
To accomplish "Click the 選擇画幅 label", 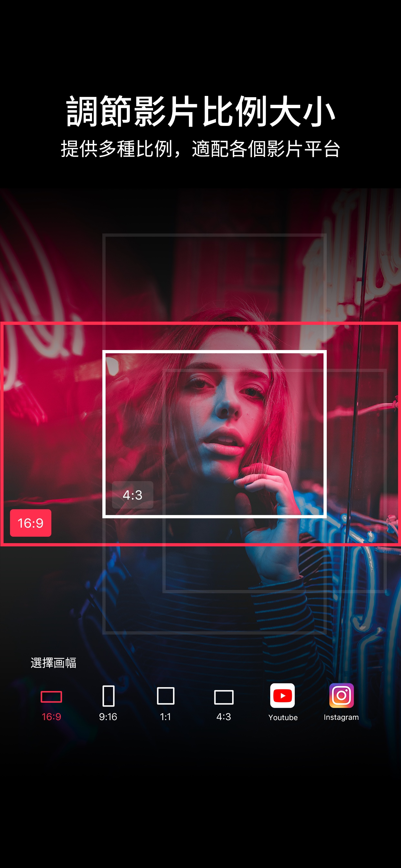I will [54, 663].
